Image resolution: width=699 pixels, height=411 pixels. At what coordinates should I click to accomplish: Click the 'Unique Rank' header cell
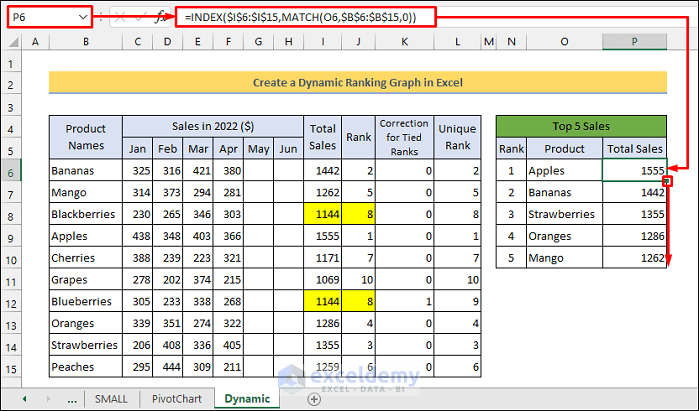pos(457,137)
